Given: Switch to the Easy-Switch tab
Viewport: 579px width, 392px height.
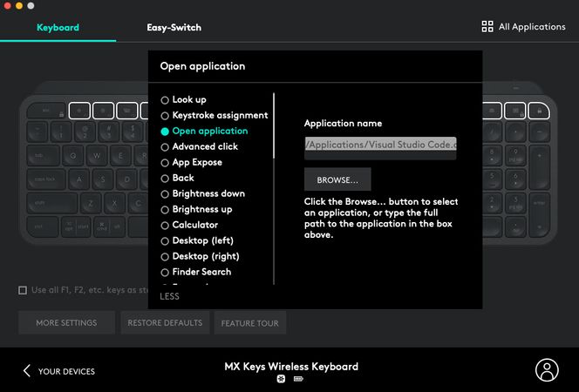Looking at the screenshot, I should click(x=174, y=27).
